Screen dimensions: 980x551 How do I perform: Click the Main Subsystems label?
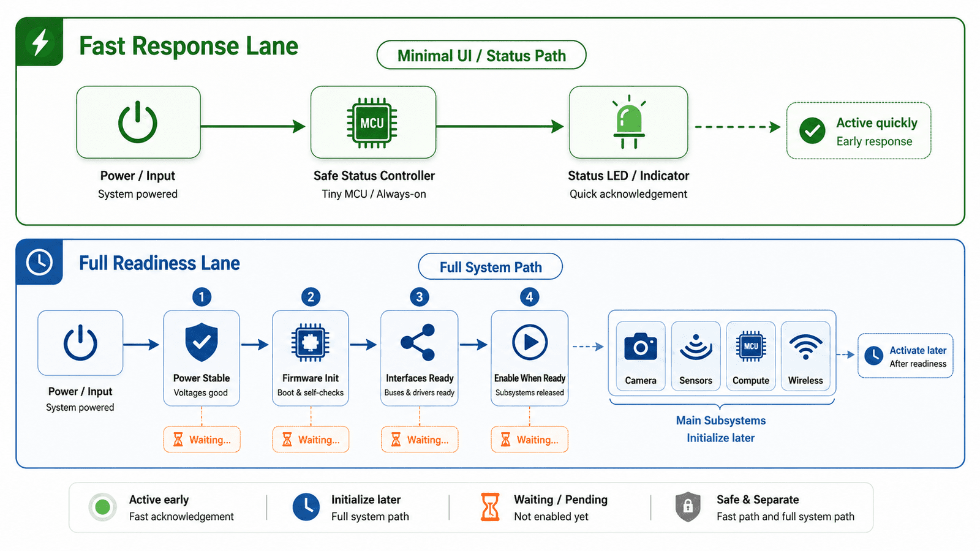[721, 421]
